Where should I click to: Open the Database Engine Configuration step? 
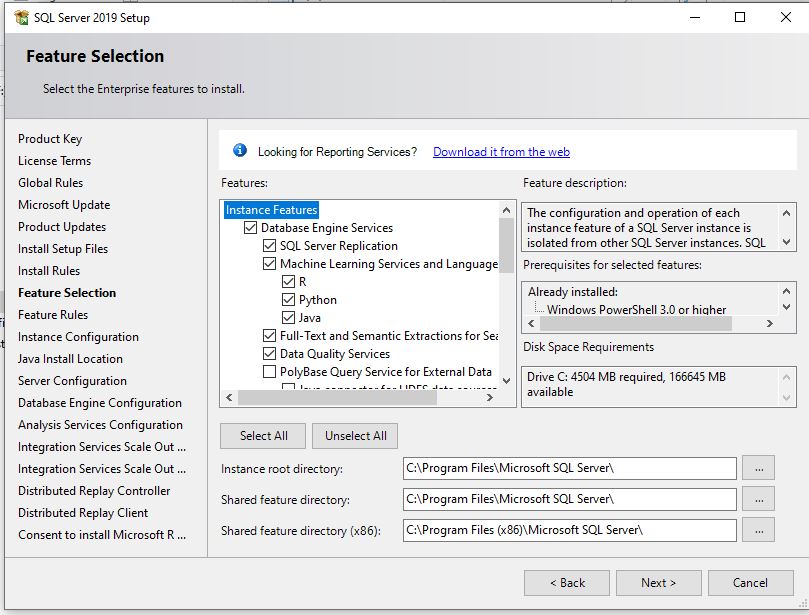(100, 402)
